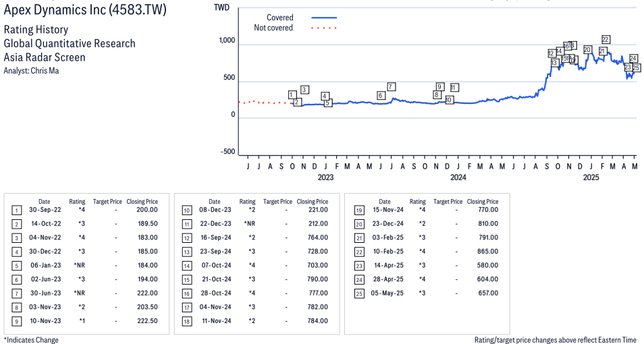Image resolution: width=644 pixels, height=344 pixels.
Task: Click the closing price 580.00
Action: click(x=488, y=265)
